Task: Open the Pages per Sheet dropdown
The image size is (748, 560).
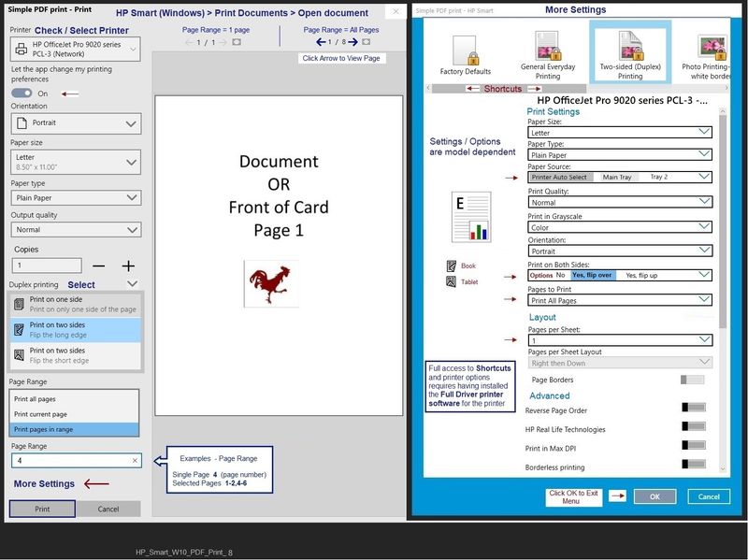Action: pos(620,340)
